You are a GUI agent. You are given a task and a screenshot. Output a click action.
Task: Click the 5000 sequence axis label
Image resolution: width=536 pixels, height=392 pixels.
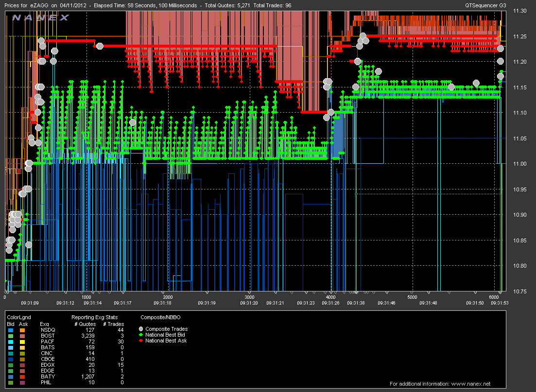[412, 297]
